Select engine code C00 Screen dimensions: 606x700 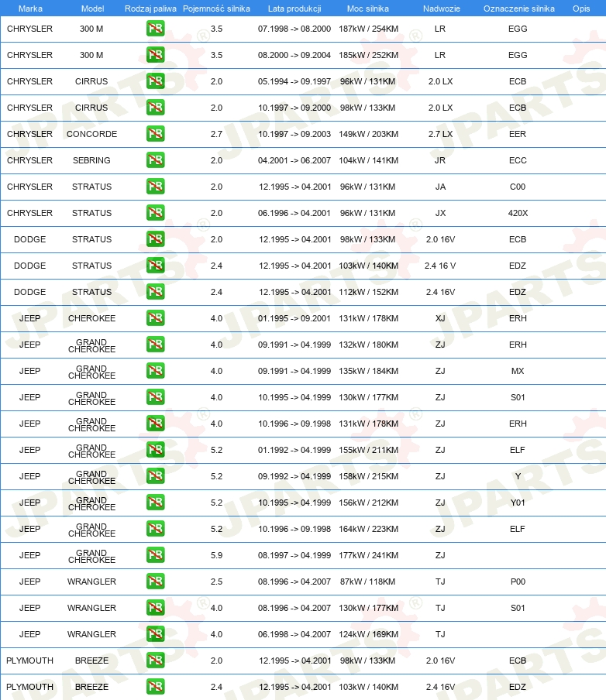tap(518, 187)
